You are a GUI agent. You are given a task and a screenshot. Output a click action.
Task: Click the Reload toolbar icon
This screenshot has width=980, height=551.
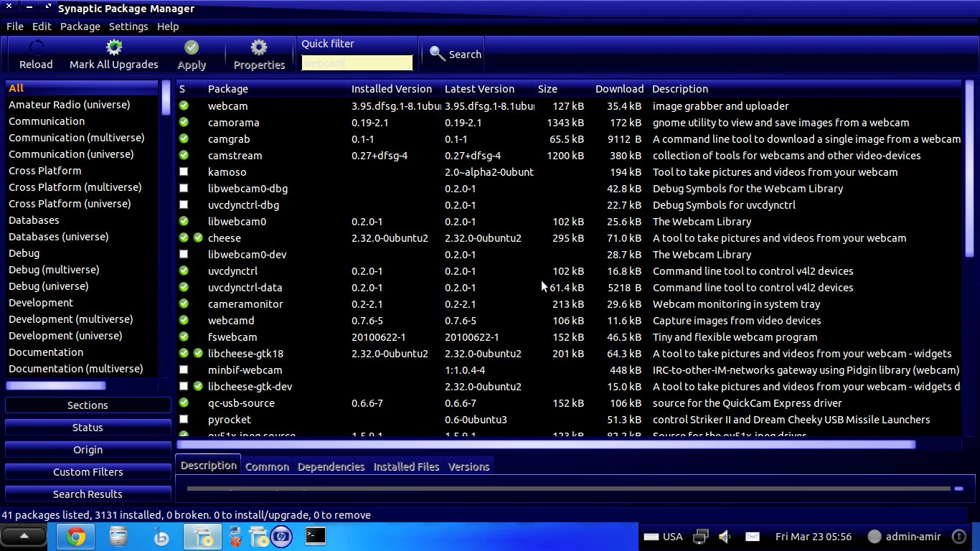point(36,47)
